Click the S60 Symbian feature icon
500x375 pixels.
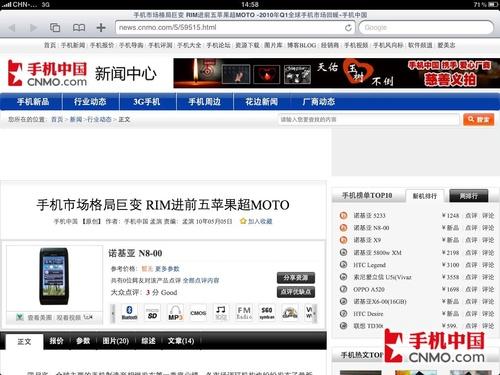click(267, 313)
